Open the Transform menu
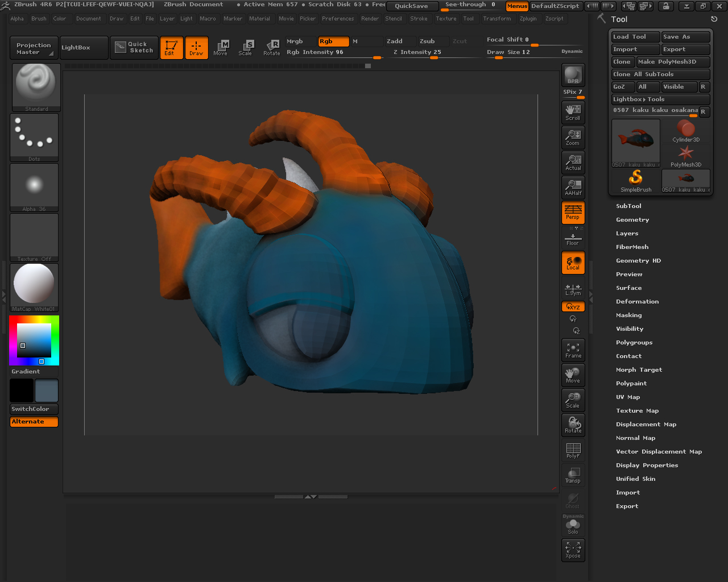 (497, 19)
